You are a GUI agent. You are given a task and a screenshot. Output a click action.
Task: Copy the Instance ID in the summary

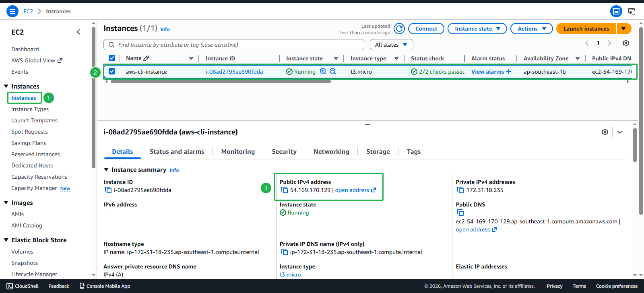click(108, 190)
